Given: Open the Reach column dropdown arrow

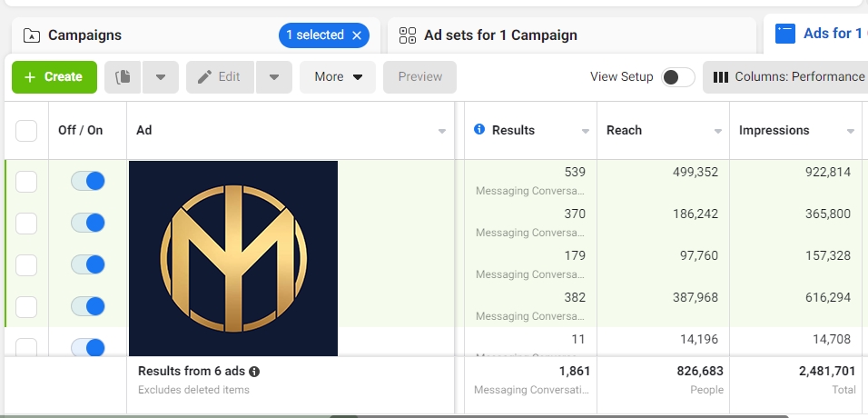Looking at the screenshot, I should pyautogui.click(x=718, y=132).
